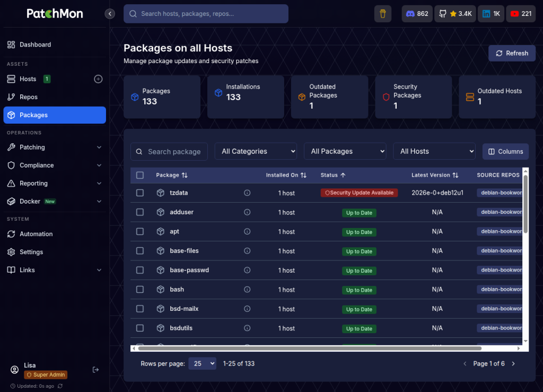The height and width of the screenshot is (392, 543).
Task: Open the Automation page
Action: (55, 234)
